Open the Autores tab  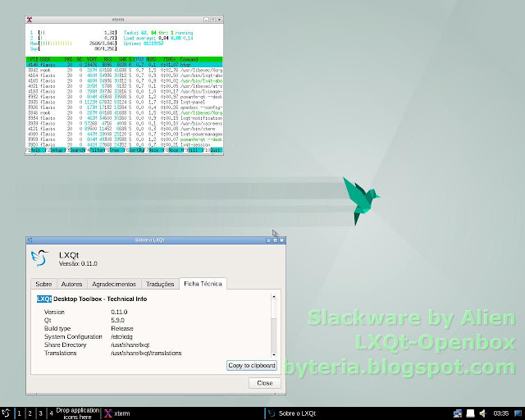(x=71, y=284)
